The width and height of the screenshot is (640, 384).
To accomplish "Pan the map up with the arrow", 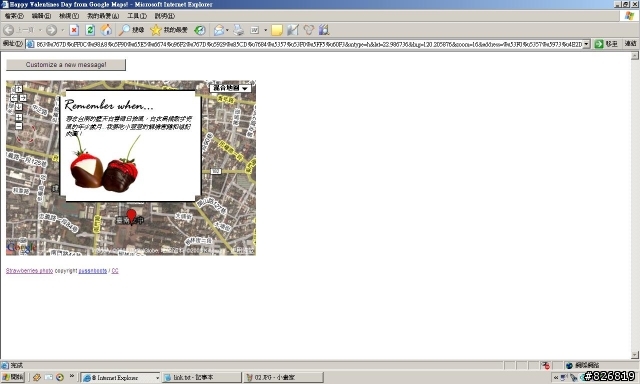I will point(19,89).
